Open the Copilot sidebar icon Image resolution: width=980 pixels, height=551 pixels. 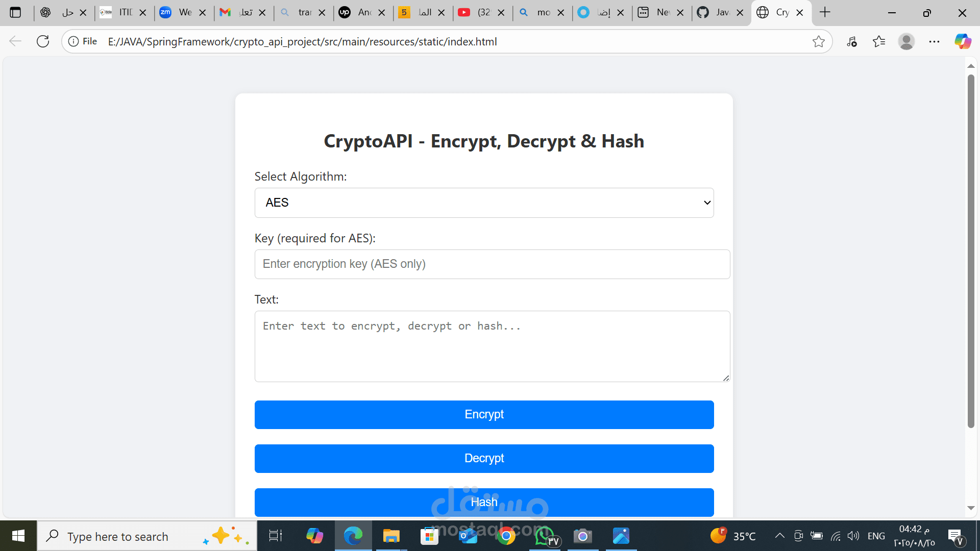(963, 41)
